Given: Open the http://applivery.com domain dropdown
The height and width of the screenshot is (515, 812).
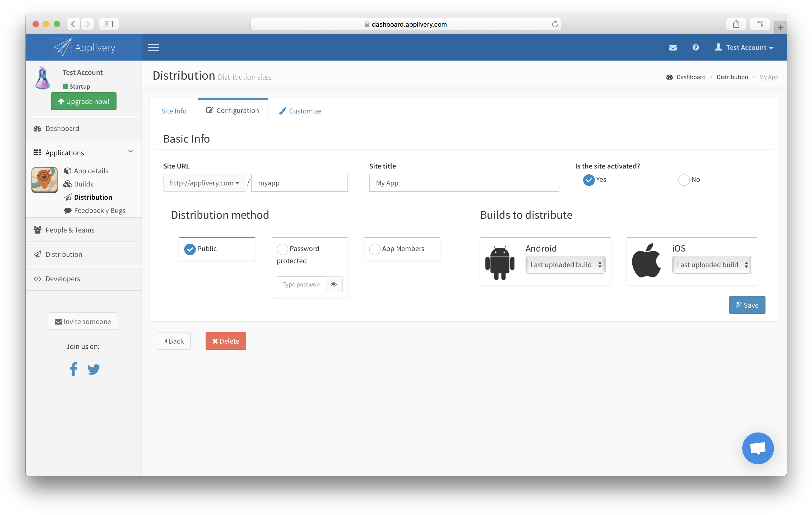Looking at the screenshot, I should point(204,183).
